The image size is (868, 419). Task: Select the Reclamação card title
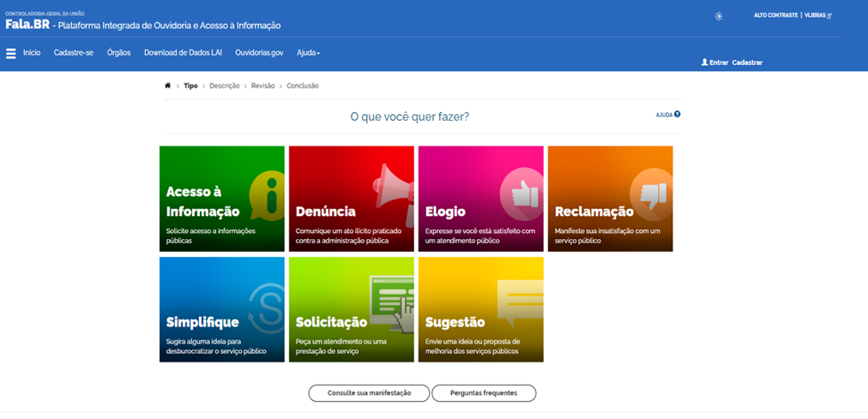594,212
